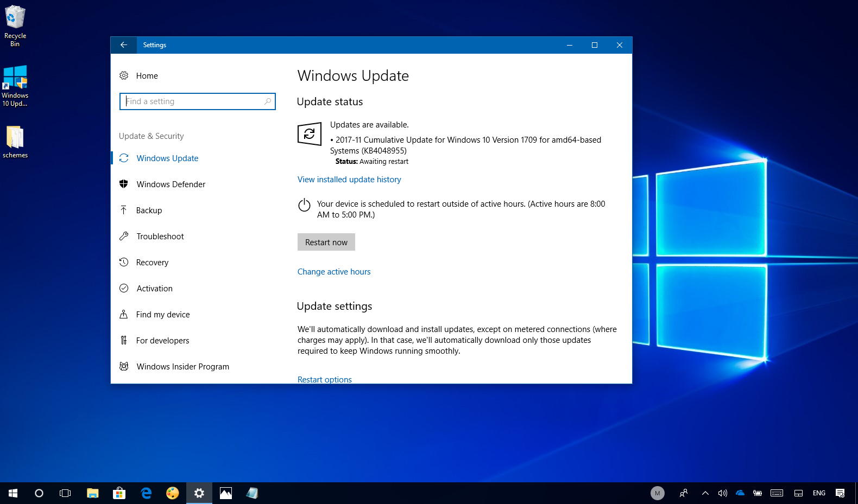Viewport: 858px width, 504px height.
Task: Click the ENG language indicator
Action: [819, 493]
